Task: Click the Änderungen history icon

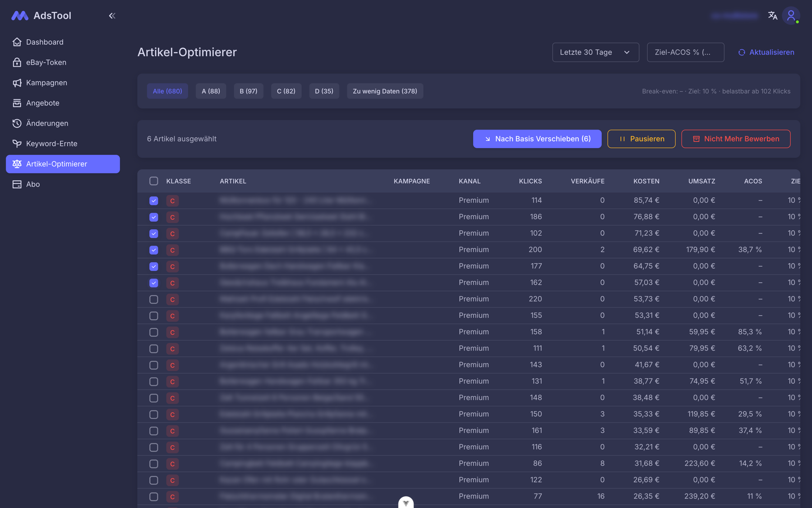Action: click(17, 123)
